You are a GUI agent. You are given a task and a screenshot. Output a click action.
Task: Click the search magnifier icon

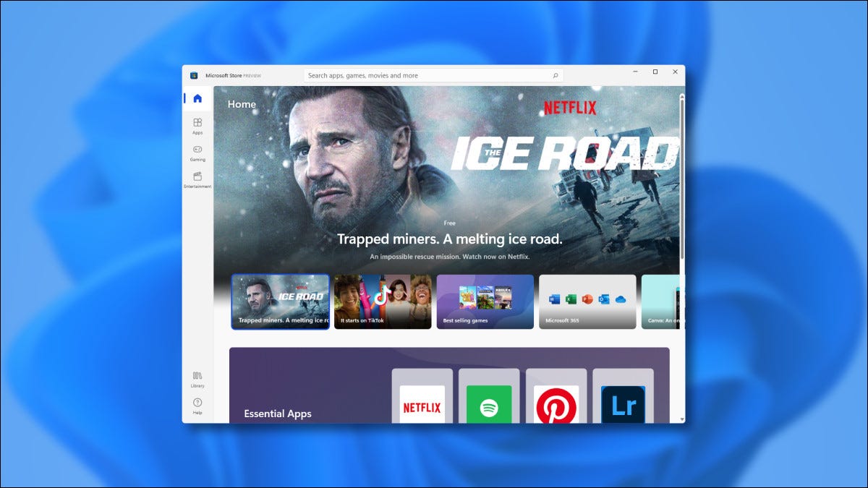pos(556,75)
